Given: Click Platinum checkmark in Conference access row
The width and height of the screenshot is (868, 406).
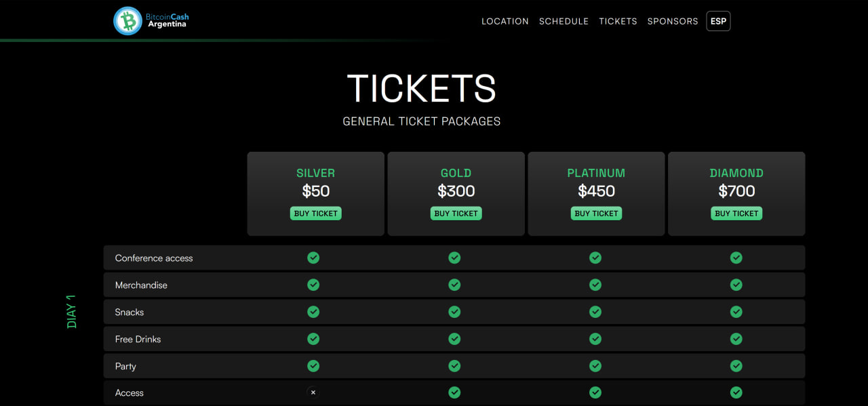Looking at the screenshot, I should point(595,258).
